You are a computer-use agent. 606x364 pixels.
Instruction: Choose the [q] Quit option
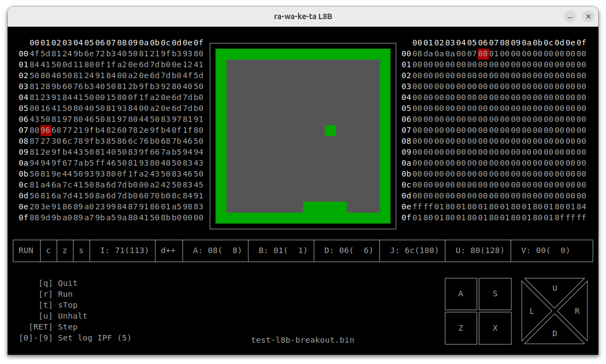coord(58,283)
